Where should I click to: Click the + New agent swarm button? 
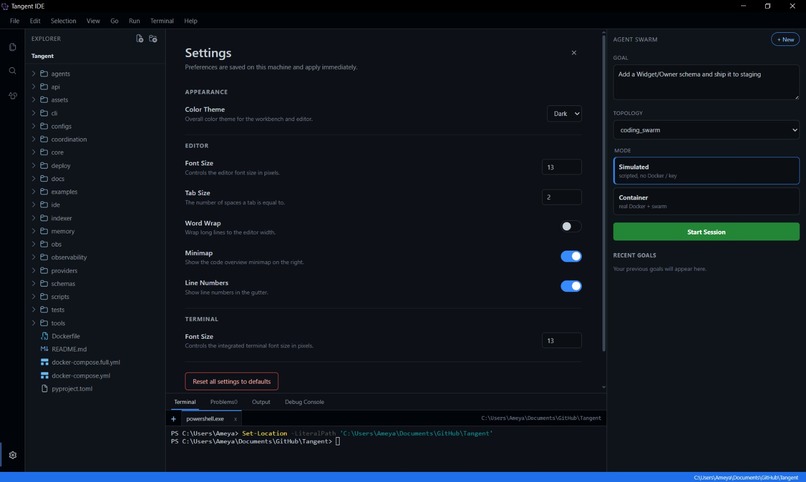pyautogui.click(x=785, y=40)
